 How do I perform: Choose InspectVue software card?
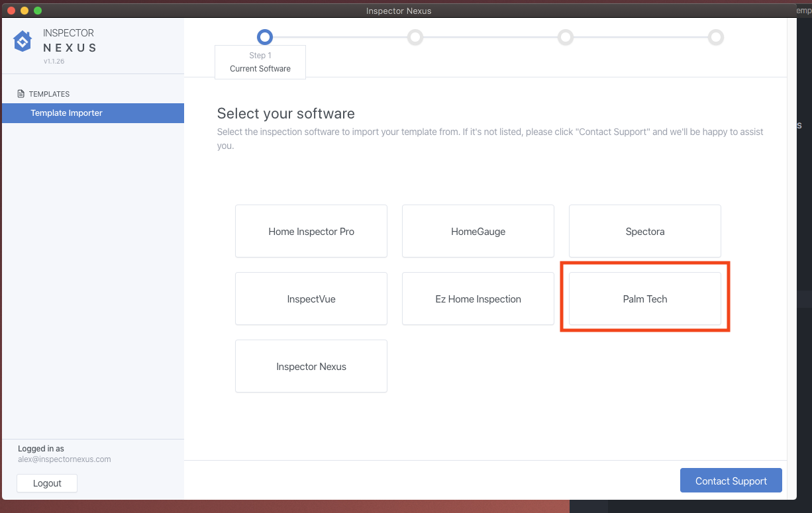click(x=311, y=299)
